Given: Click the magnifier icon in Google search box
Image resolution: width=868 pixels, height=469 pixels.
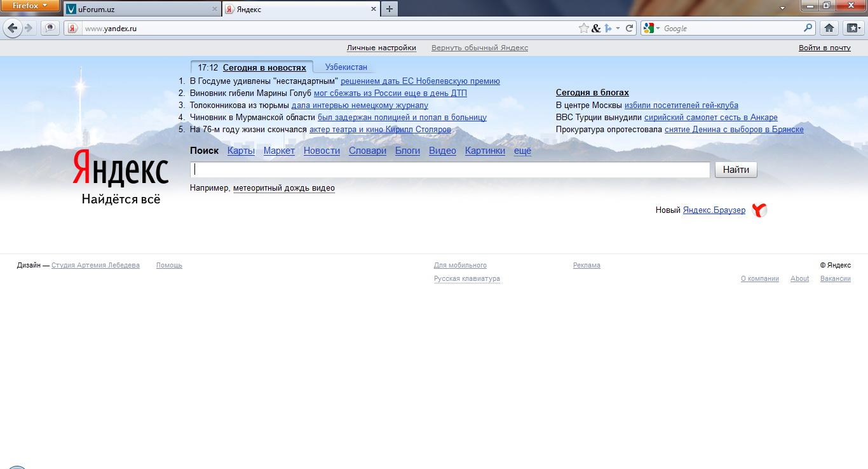Looking at the screenshot, I should tap(808, 28).
